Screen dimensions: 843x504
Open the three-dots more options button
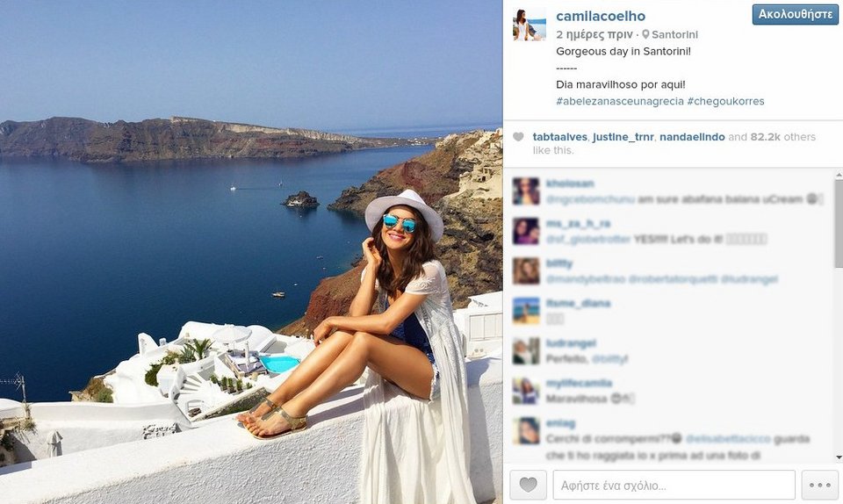820,485
